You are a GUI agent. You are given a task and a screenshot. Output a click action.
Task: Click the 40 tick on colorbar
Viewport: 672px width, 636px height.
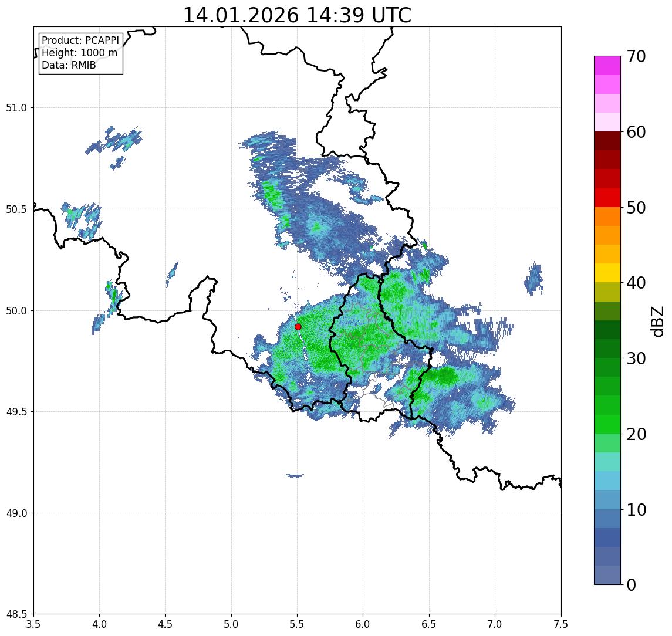(636, 283)
